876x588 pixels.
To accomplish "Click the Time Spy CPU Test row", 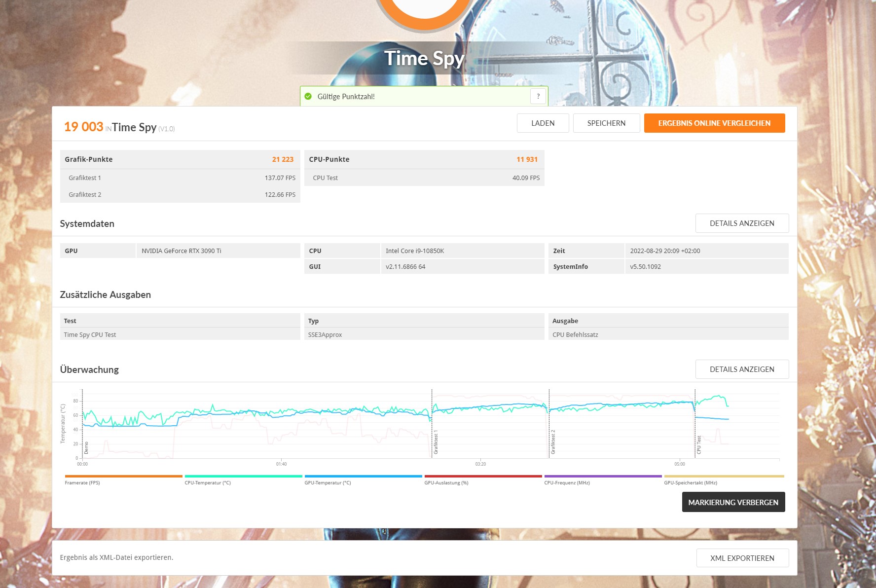I will pyautogui.click(x=180, y=334).
